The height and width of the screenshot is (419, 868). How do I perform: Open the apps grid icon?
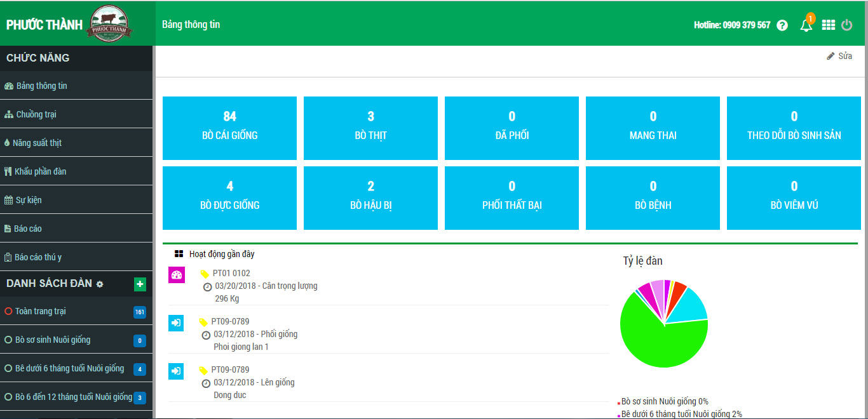point(828,25)
